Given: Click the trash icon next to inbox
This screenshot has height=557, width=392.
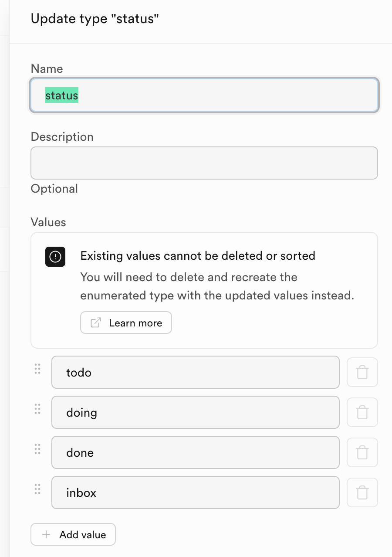Looking at the screenshot, I should click(x=362, y=492).
